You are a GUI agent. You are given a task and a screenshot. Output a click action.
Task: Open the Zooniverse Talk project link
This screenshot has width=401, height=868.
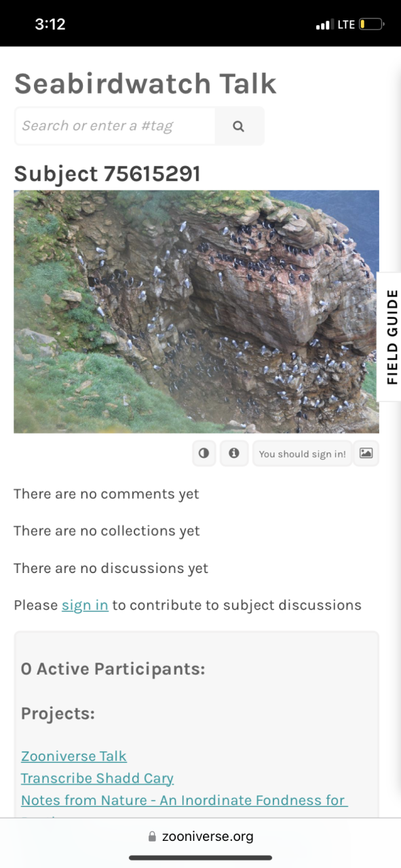pos(74,756)
